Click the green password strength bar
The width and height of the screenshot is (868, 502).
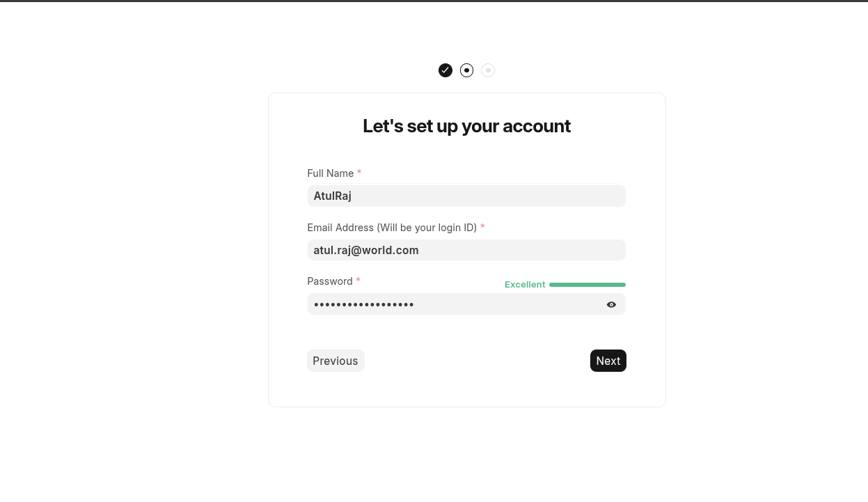tap(587, 285)
